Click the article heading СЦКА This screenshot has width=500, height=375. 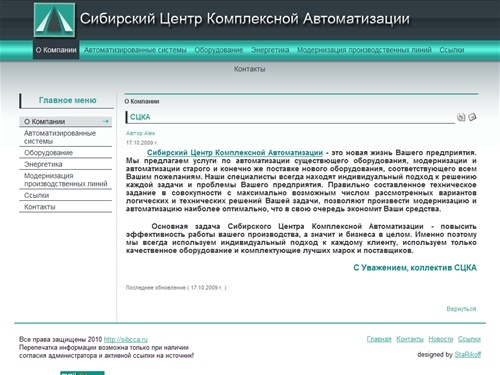click(x=140, y=117)
